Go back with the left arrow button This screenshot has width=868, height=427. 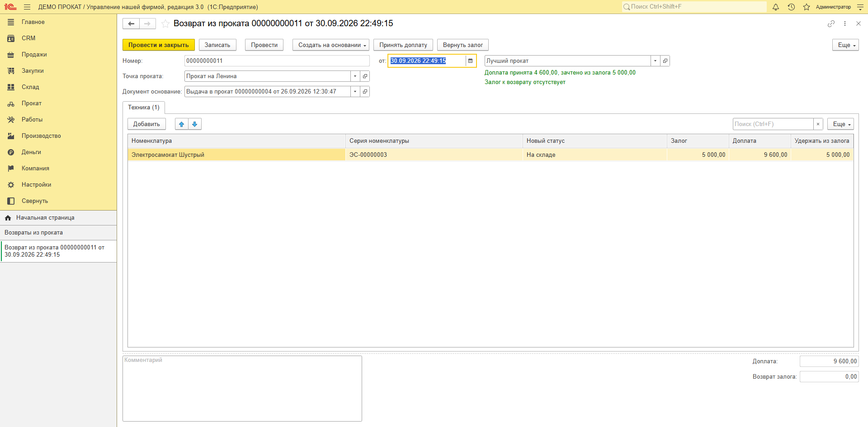pyautogui.click(x=131, y=23)
